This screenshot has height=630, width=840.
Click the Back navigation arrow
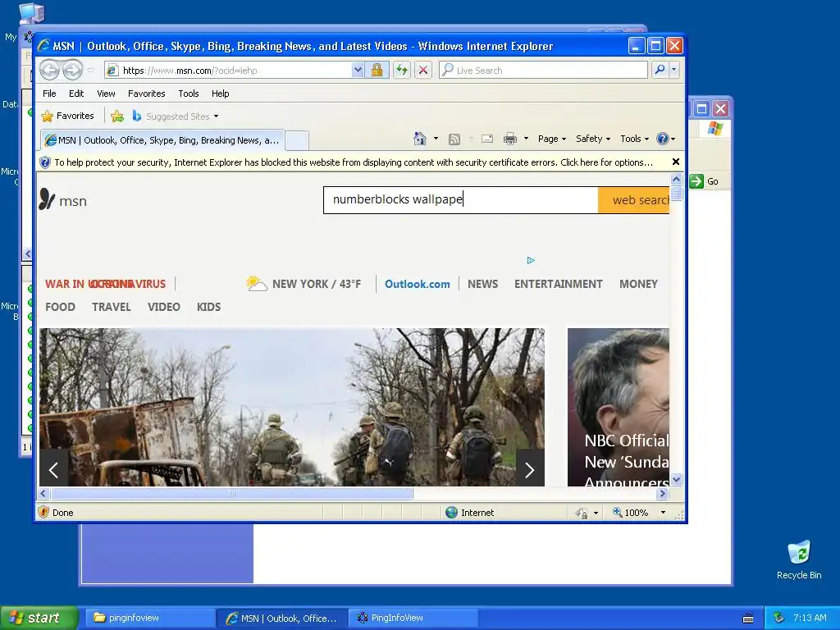click(x=49, y=71)
